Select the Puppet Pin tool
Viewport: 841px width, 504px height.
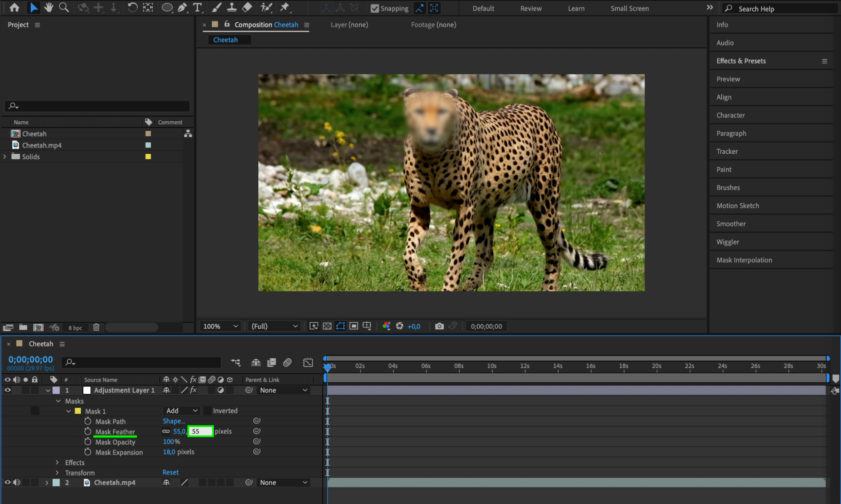click(x=285, y=7)
